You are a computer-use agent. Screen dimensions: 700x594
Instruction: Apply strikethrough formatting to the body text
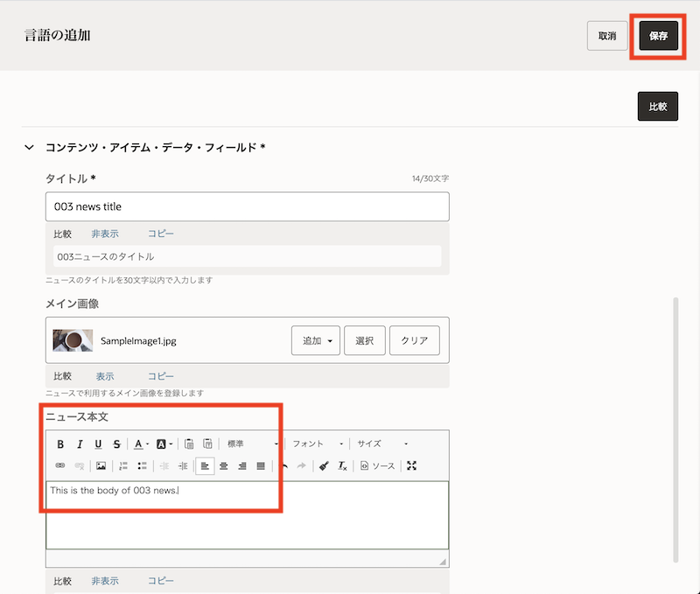point(115,444)
